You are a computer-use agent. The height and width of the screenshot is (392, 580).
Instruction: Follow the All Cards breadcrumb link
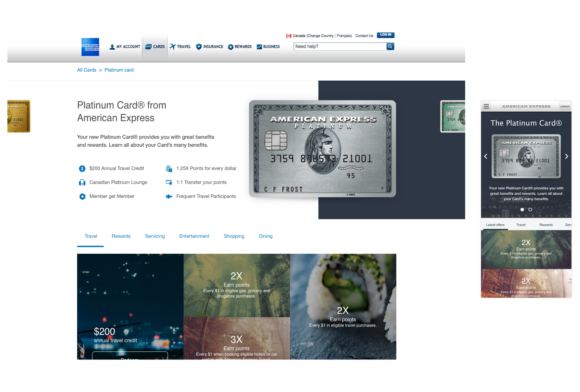[87, 70]
